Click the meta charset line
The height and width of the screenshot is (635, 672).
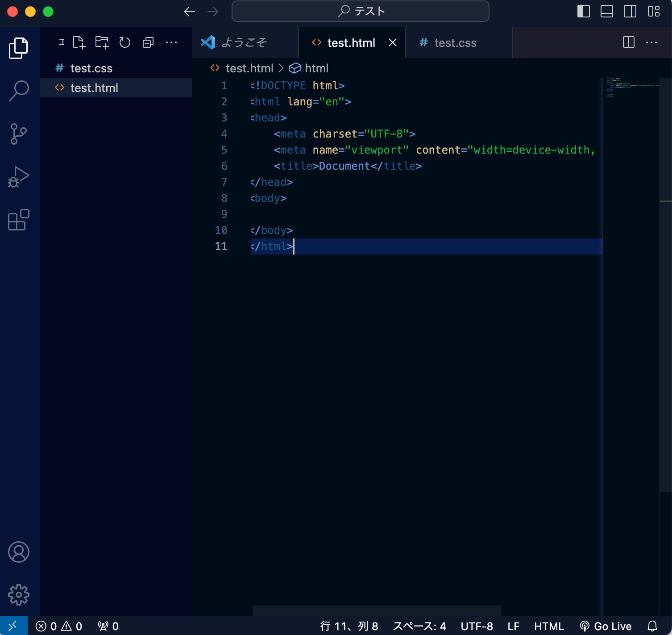point(344,134)
